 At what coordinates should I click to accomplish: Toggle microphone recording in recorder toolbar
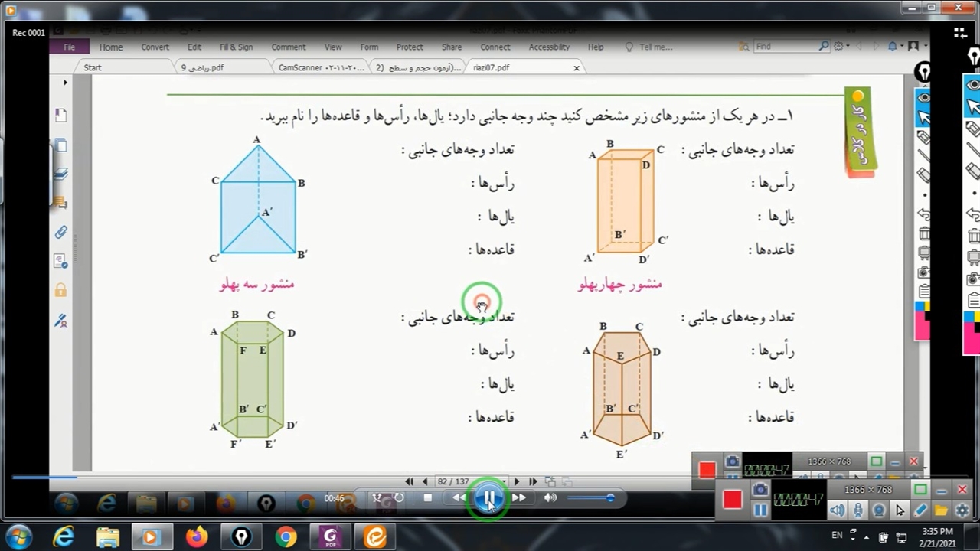coord(858,510)
